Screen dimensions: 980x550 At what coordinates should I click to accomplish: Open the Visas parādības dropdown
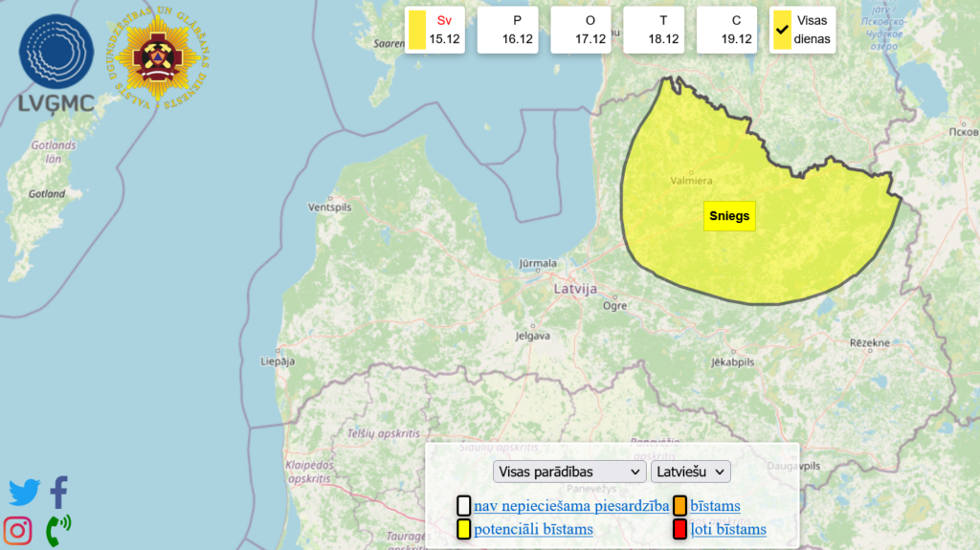[x=569, y=472]
